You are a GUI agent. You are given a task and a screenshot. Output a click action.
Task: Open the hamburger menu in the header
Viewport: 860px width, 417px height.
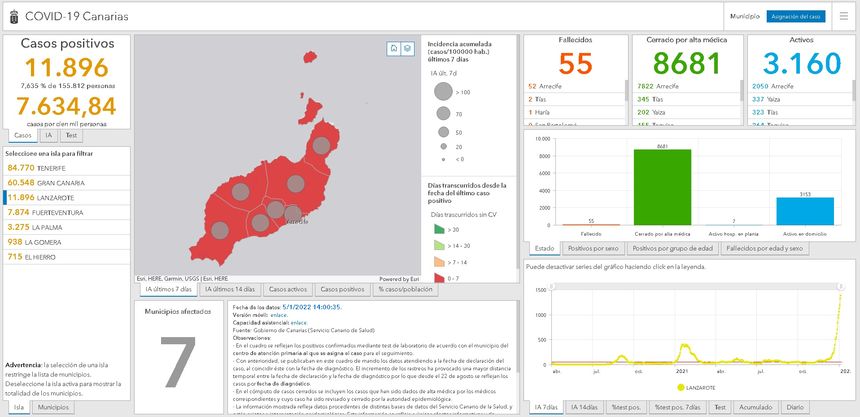tap(842, 16)
